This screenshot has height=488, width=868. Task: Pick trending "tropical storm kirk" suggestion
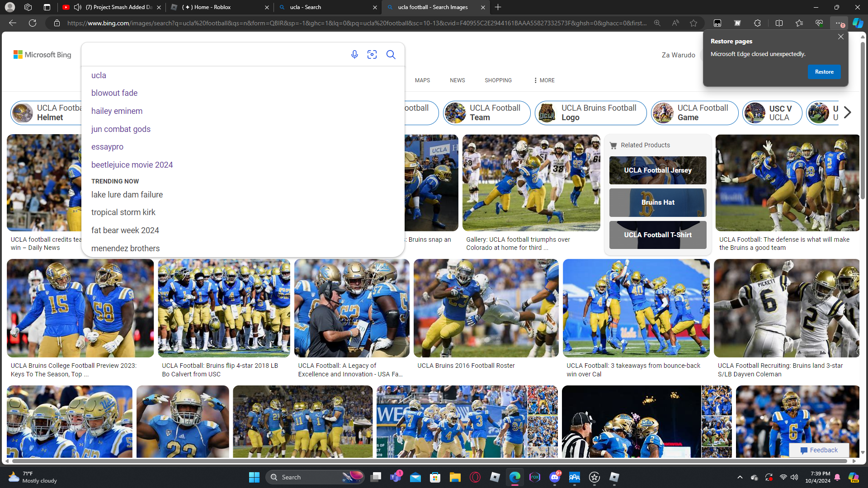coord(243,212)
